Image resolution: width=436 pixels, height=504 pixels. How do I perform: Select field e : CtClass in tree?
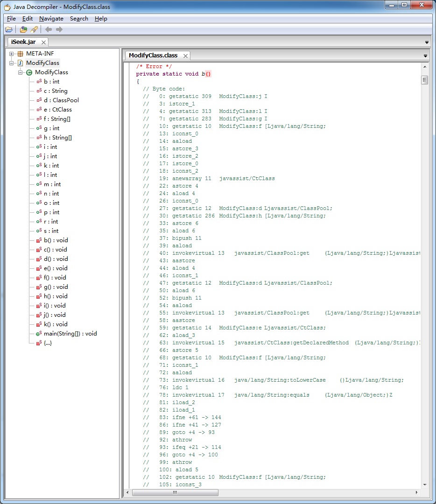click(58, 110)
